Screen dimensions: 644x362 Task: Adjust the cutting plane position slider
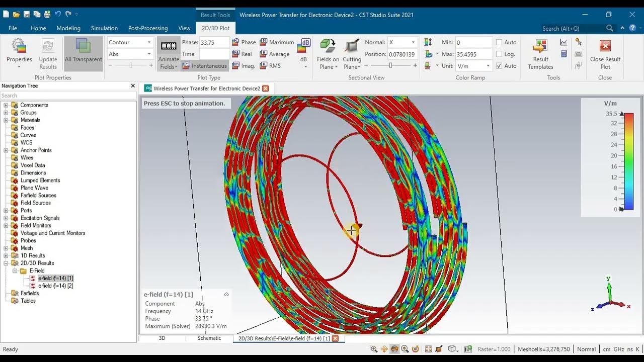pos(390,65)
